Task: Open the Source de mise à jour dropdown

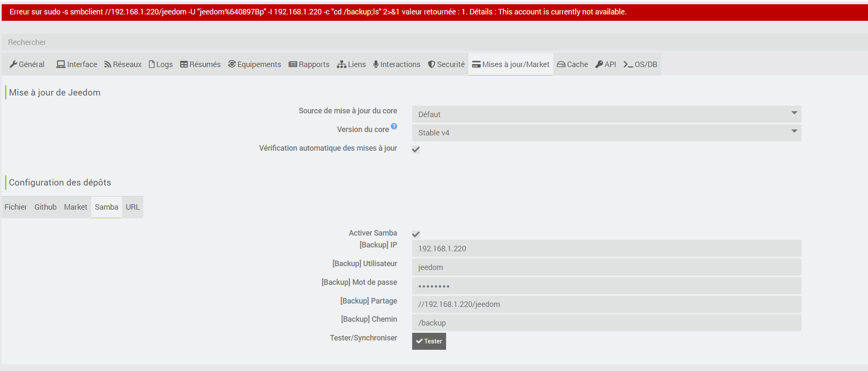Action: [606, 114]
